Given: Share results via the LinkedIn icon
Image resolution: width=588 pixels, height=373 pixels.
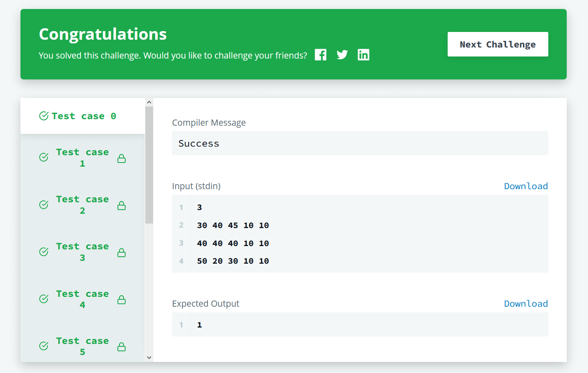Looking at the screenshot, I should click(363, 54).
